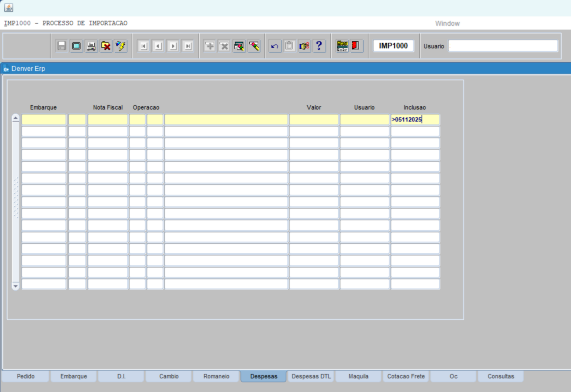Click the red exit door icon
Image resolution: width=571 pixels, height=392 pixels.
coord(356,46)
